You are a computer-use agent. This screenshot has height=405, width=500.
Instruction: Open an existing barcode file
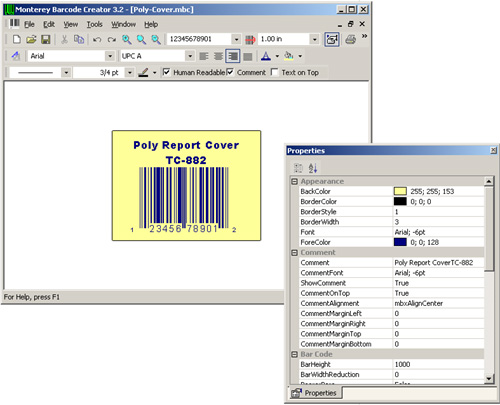(31, 39)
